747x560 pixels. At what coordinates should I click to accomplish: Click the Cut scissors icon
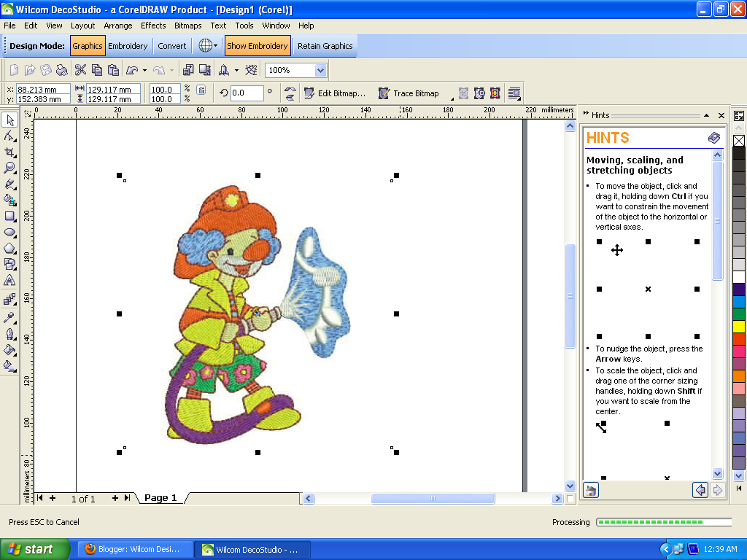click(80, 70)
